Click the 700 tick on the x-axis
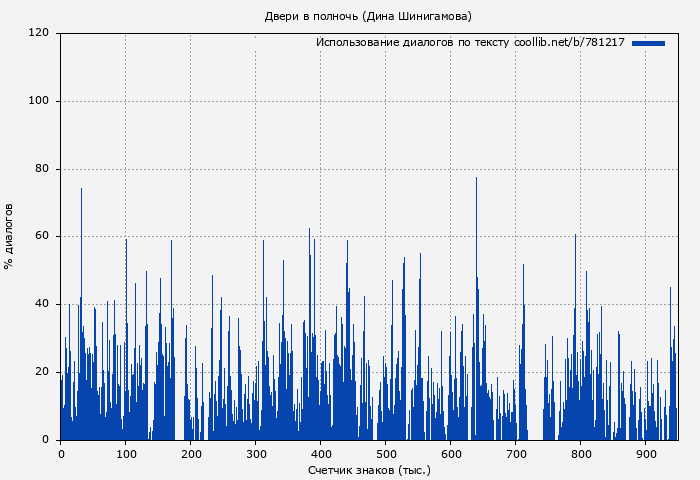This screenshot has height=480, width=700. (x=515, y=453)
